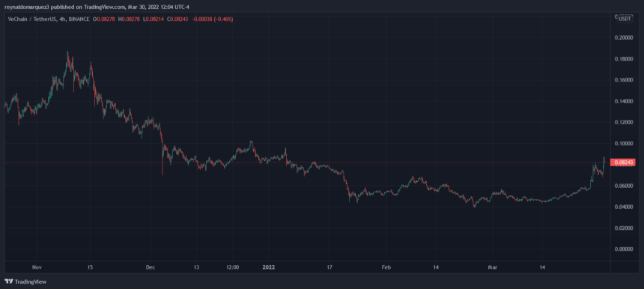644x289 pixels.
Task: Click the -0.00038 (-0.46%) change value
Action: pyautogui.click(x=212, y=19)
